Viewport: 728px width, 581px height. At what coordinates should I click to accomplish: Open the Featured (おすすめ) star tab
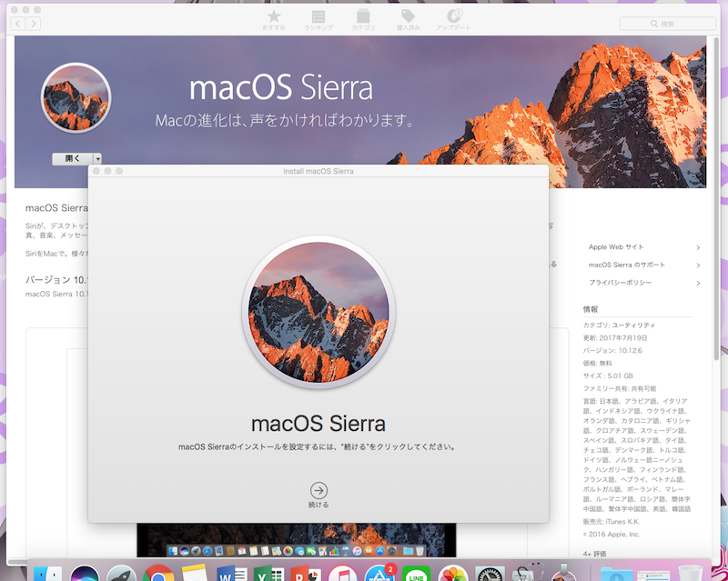point(273,20)
